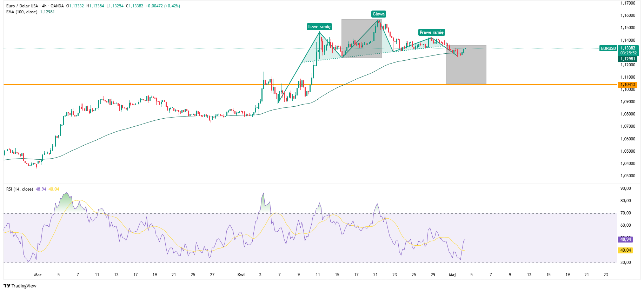
Task: Select the 'Lewe ramię' pattern label
Action: (x=319, y=27)
